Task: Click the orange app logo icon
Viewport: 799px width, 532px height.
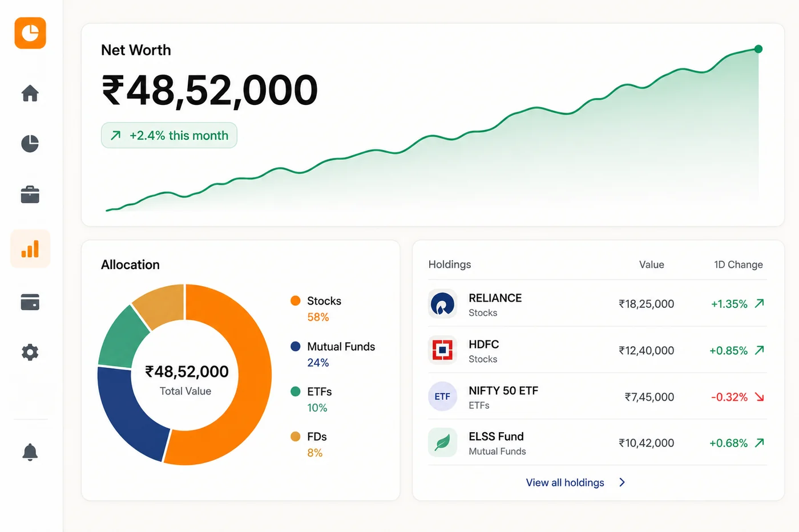Action: (x=30, y=33)
